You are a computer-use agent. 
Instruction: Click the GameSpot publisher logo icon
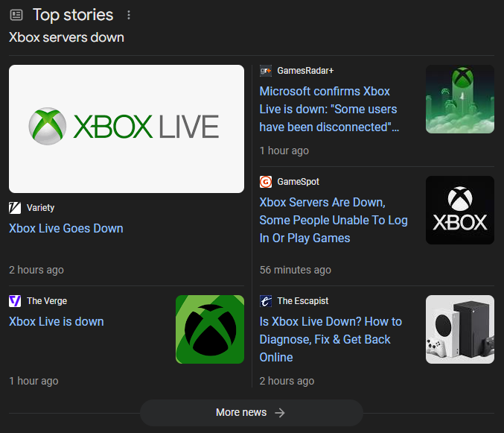(266, 182)
